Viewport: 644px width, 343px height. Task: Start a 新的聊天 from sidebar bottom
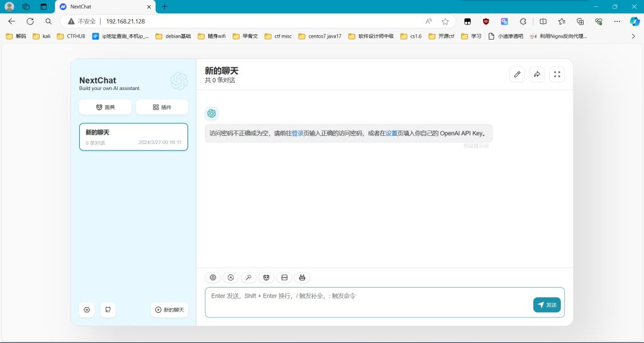click(169, 310)
